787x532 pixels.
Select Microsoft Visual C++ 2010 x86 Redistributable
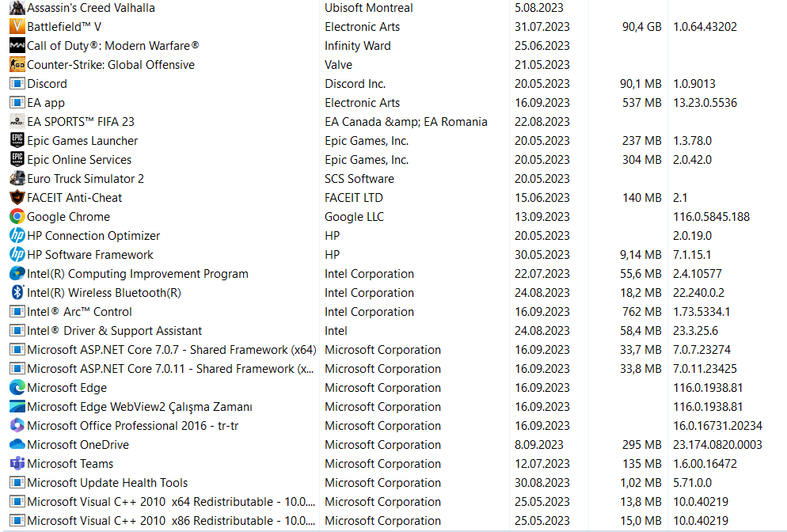click(171, 521)
